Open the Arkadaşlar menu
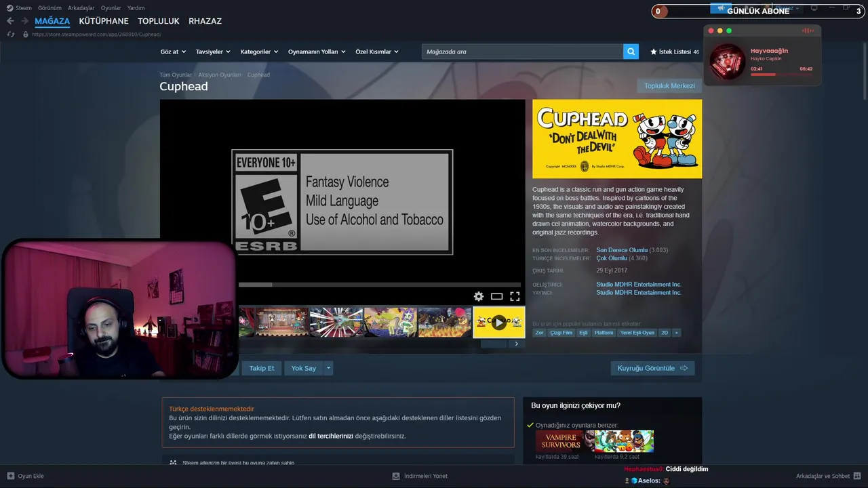This screenshot has width=868, height=488. point(81,8)
